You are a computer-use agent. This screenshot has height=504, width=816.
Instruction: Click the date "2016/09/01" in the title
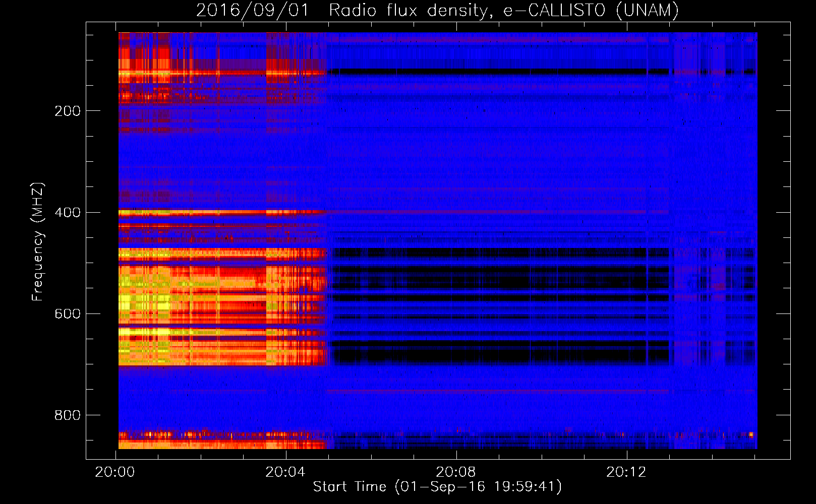pos(252,10)
